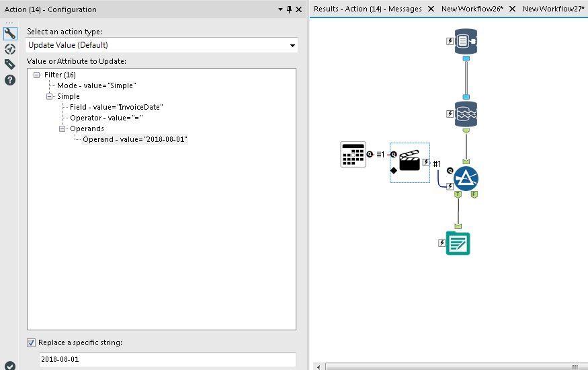Image resolution: width=588 pixels, height=370 pixels.
Task: Select the wave Data Cleansing tool
Action: [x=466, y=114]
